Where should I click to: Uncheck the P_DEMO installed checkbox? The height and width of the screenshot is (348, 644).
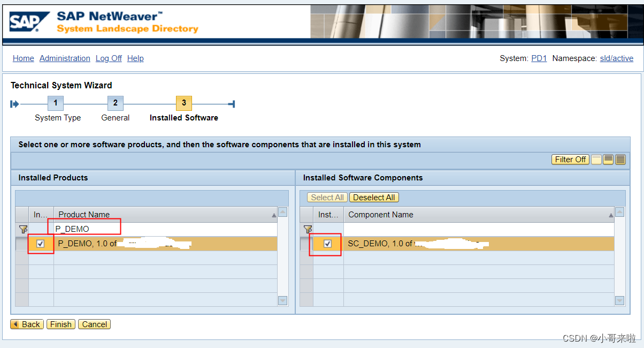40,244
